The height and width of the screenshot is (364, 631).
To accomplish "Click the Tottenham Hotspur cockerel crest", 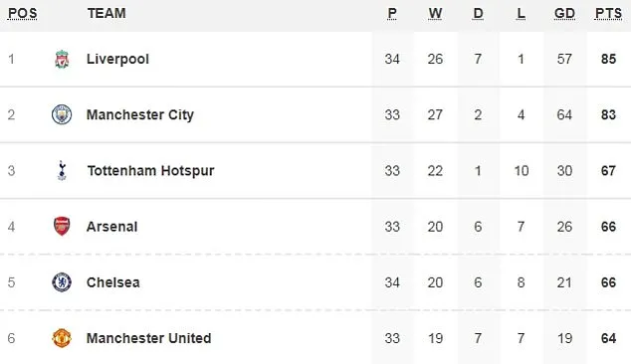I will point(62,170).
